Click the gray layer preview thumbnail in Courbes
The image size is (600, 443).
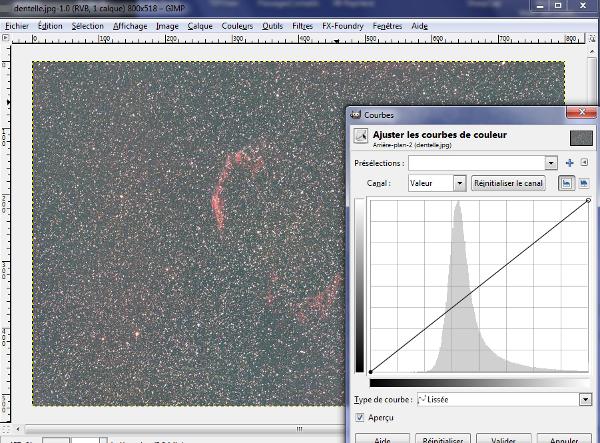581,138
